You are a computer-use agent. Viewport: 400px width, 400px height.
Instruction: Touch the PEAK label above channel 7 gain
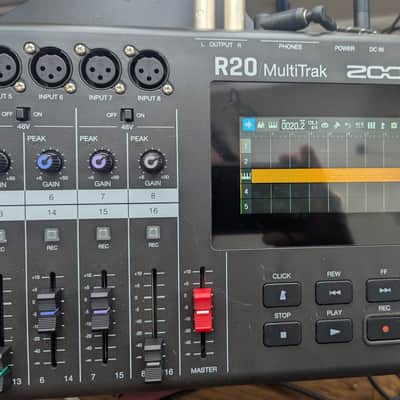click(88, 139)
